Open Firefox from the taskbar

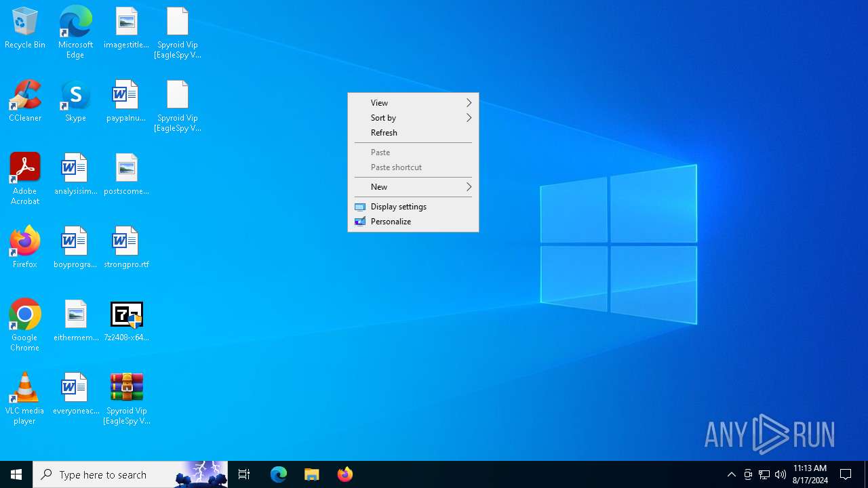click(345, 474)
